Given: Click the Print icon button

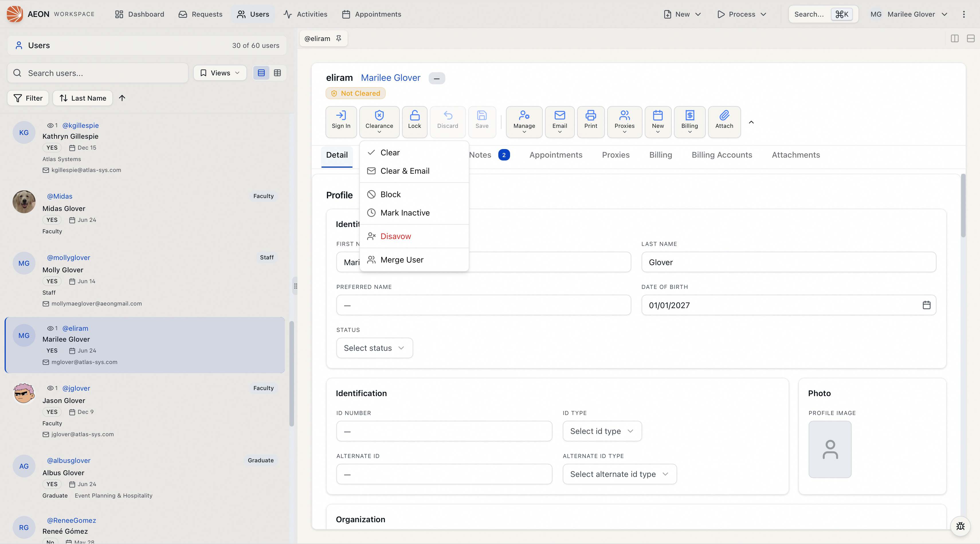Looking at the screenshot, I should point(590,122).
